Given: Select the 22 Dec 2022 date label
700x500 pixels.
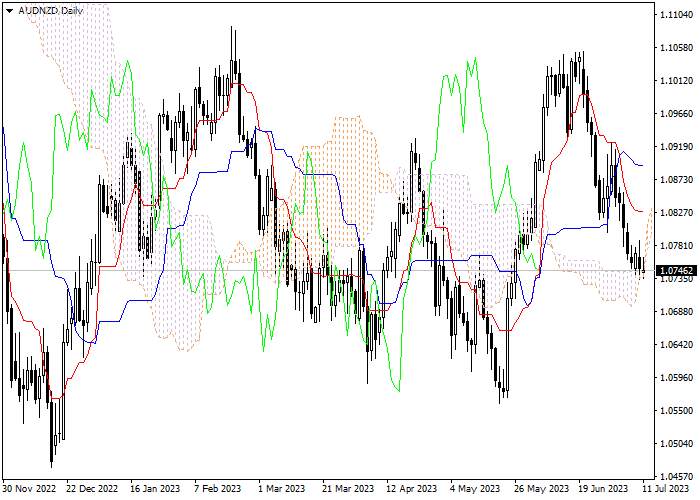Looking at the screenshot, I should (x=92, y=488).
